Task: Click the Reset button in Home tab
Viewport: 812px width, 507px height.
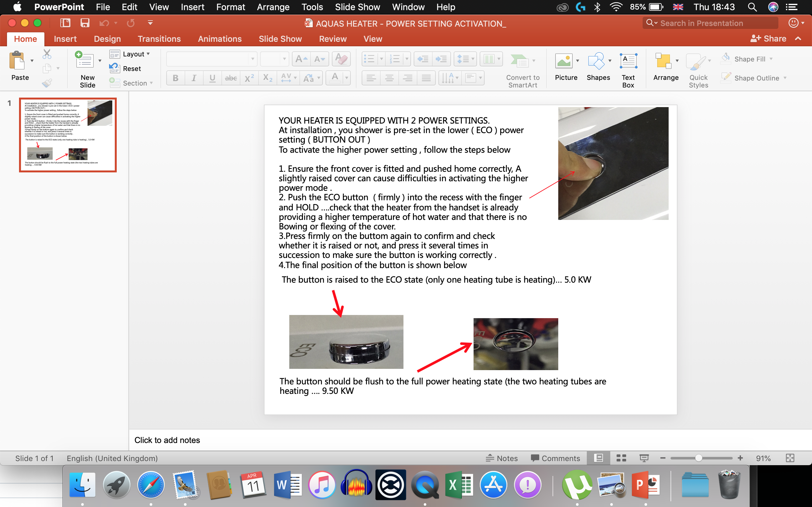Action: tap(127, 68)
